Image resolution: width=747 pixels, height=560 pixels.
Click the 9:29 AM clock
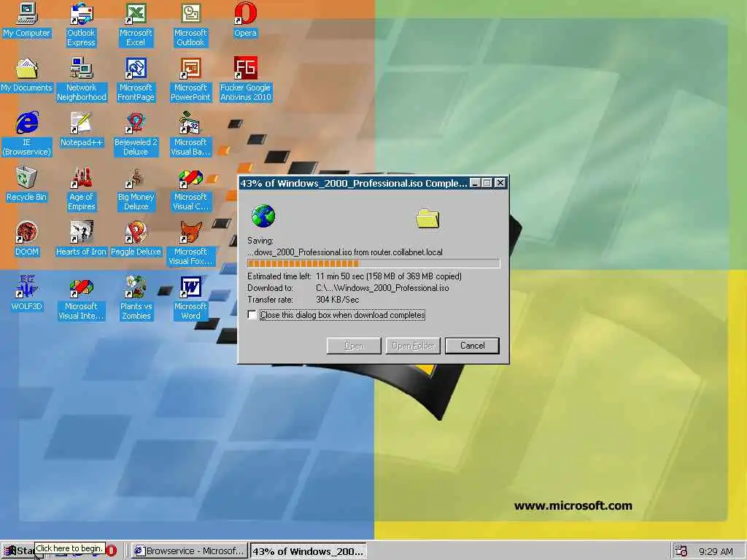tap(716, 551)
